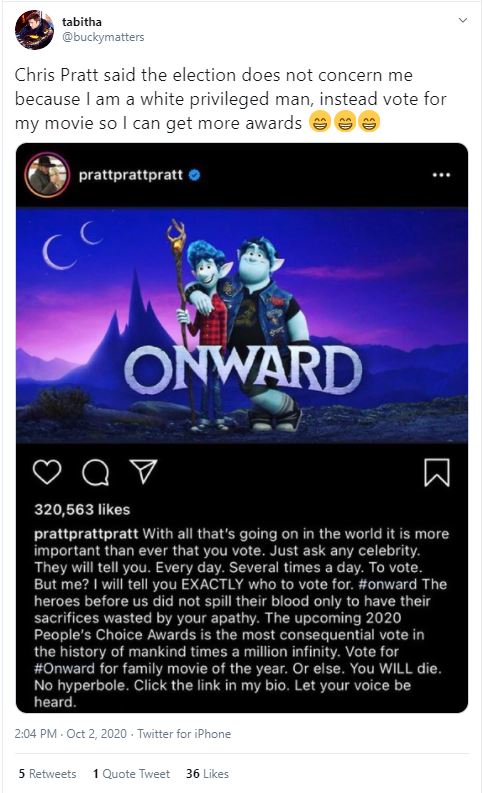This screenshot has width=483, height=793.
Task: View the 1 Quote Tweet
Action: (131, 774)
